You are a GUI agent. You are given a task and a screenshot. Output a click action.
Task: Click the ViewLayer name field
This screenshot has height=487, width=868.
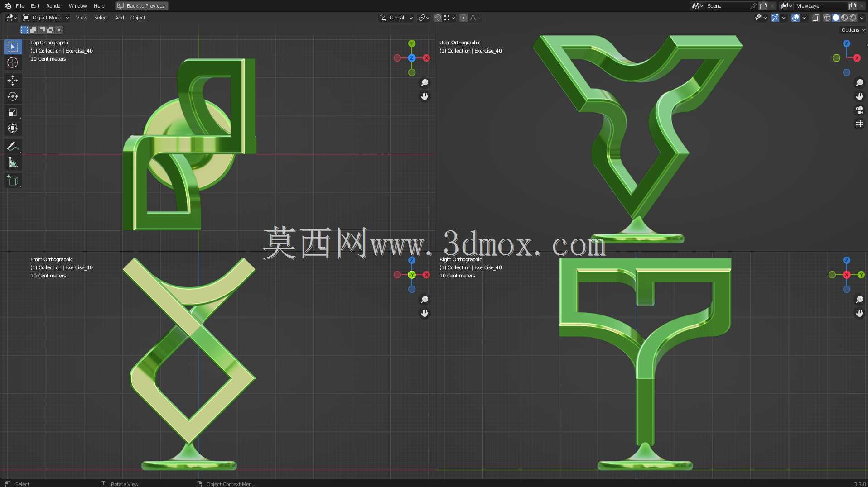click(821, 6)
